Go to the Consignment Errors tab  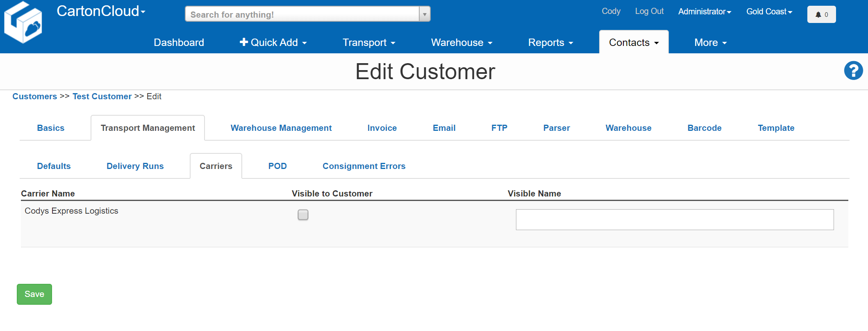click(x=364, y=166)
